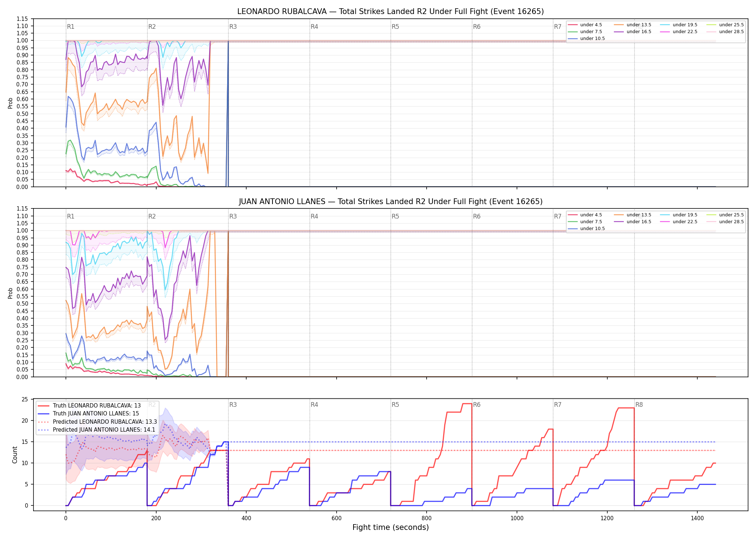
Task: Click the 'Count' y-axis label
Action: (15, 455)
